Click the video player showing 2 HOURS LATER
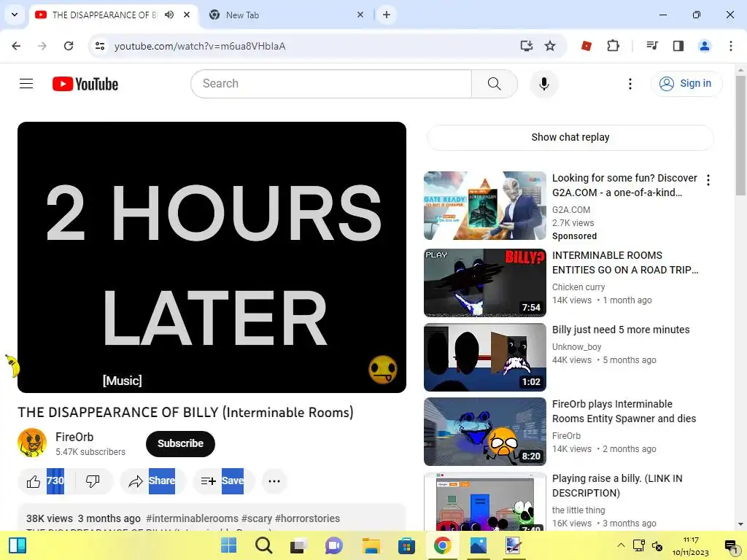This screenshot has height=560, width=747. pos(212,257)
